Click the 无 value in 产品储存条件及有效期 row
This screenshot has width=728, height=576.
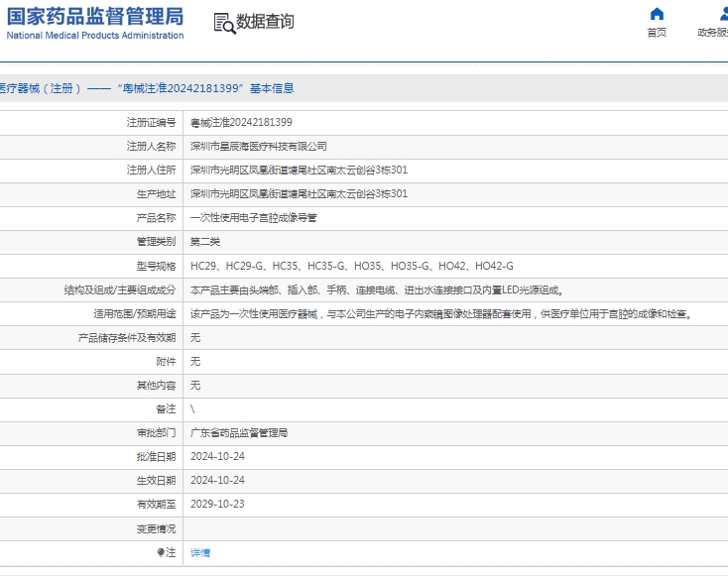tap(195, 338)
